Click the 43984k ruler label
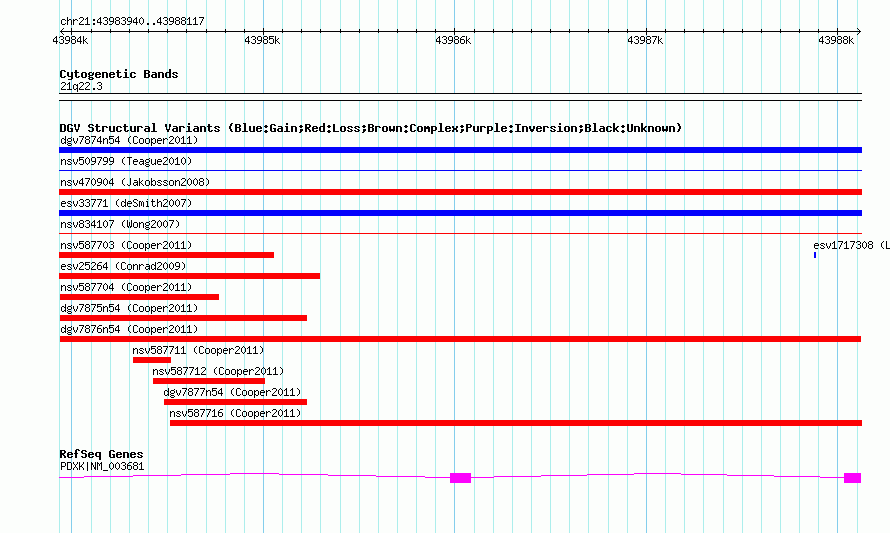 70,40
